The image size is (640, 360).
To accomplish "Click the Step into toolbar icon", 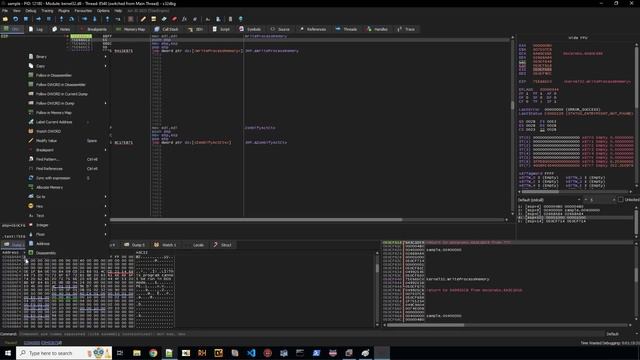I will [x=61, y=19].
